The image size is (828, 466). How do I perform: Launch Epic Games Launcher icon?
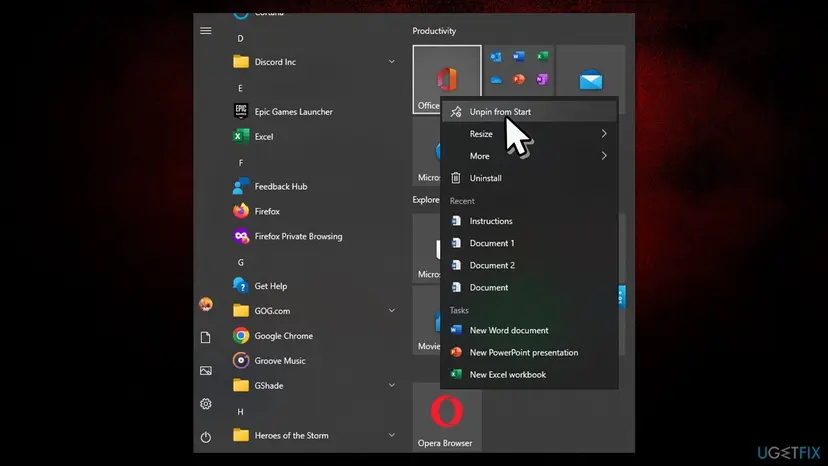(x=241, y=111)
